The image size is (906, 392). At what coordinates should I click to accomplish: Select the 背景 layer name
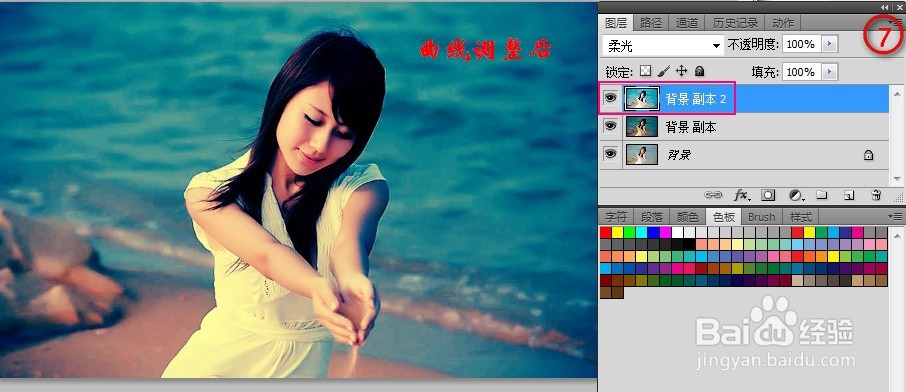[x=678, y=155]
